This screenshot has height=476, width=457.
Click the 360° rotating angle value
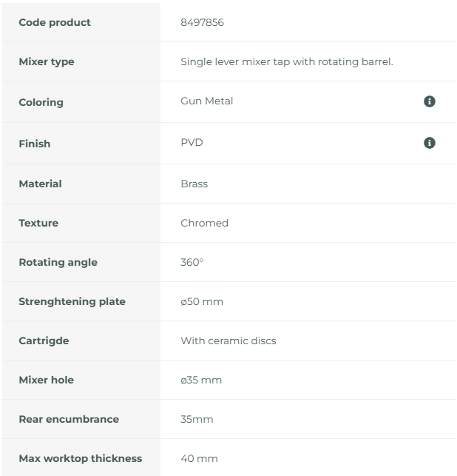point(192,262)
